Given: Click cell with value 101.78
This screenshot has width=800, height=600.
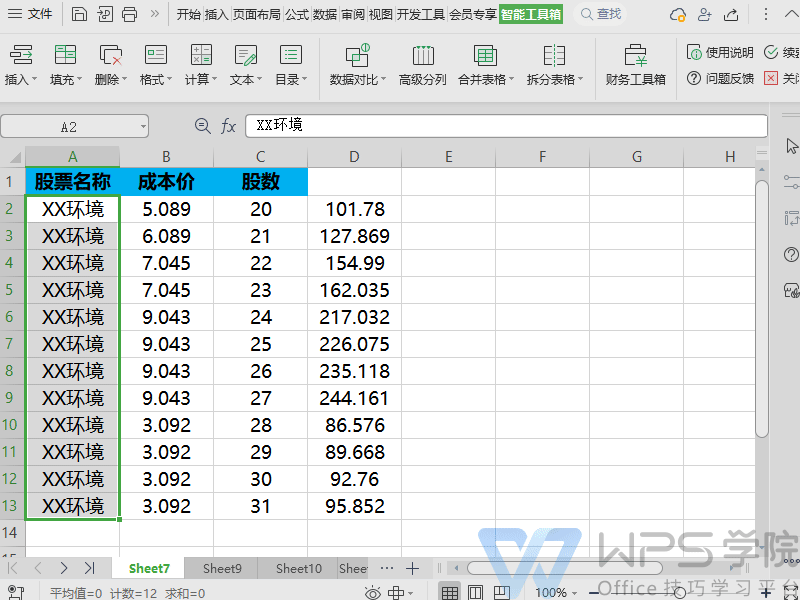Looking at the screenshot, I should click(x=355, y=209).
